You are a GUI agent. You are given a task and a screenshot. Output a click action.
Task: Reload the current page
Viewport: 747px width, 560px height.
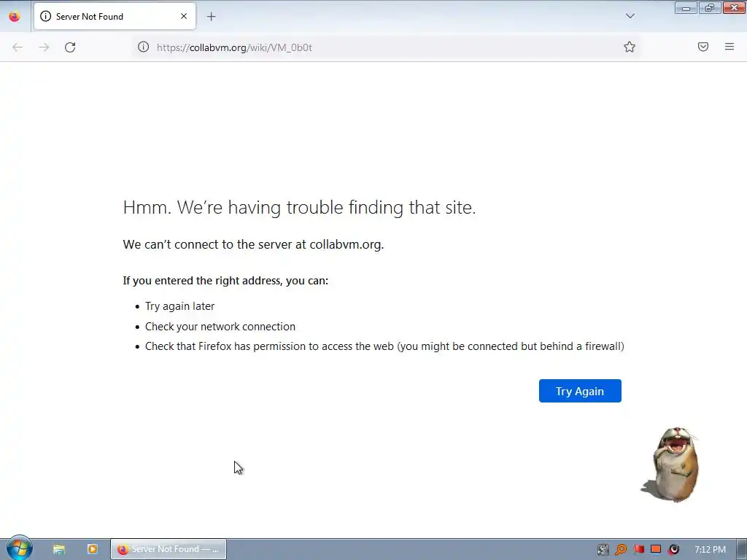(x=70, y=47)
